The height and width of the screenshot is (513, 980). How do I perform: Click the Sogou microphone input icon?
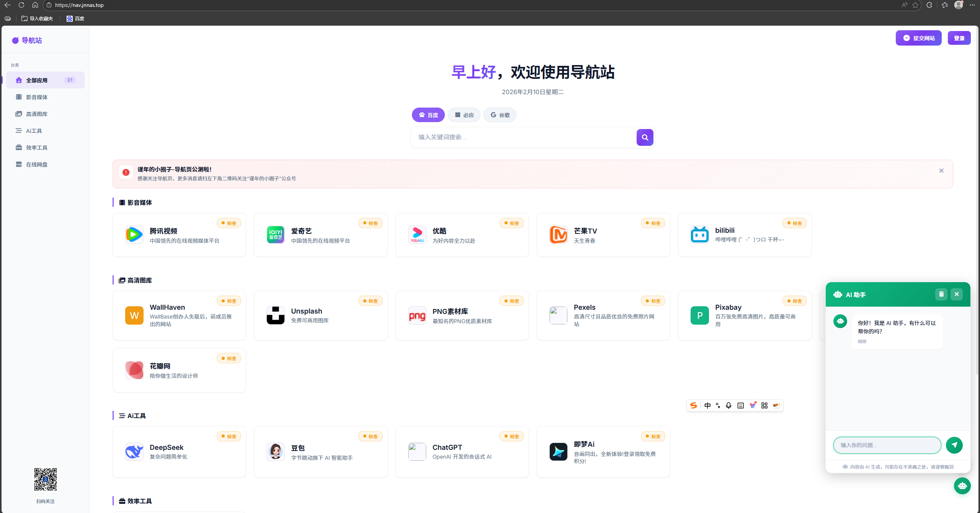coord(728,405)
